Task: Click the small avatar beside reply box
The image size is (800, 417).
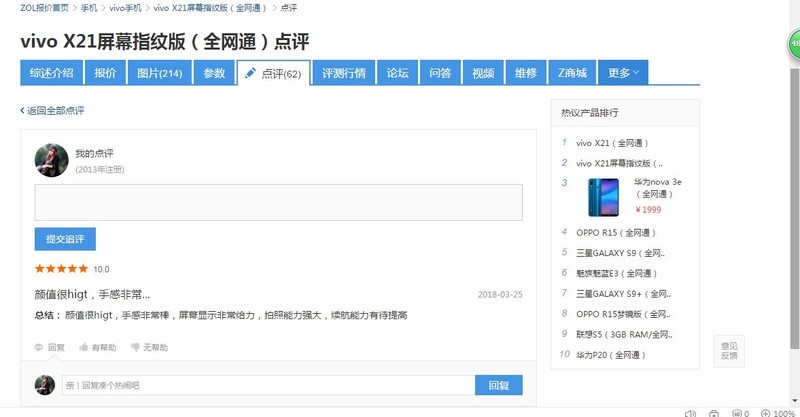Action: click(x=45, y=385)
